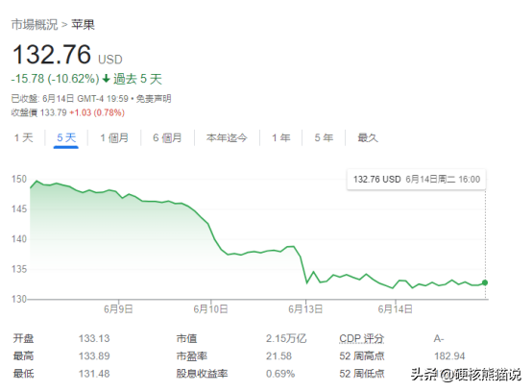The image size is (532, 392).
Task: Click the -15.78 (-10.62%) change text
Action: point(55,79)
